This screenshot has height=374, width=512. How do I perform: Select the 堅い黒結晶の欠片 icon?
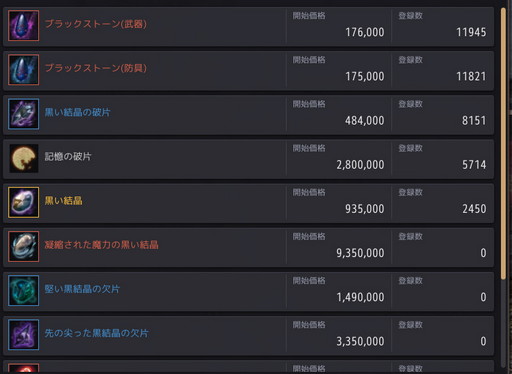(23, 291)
